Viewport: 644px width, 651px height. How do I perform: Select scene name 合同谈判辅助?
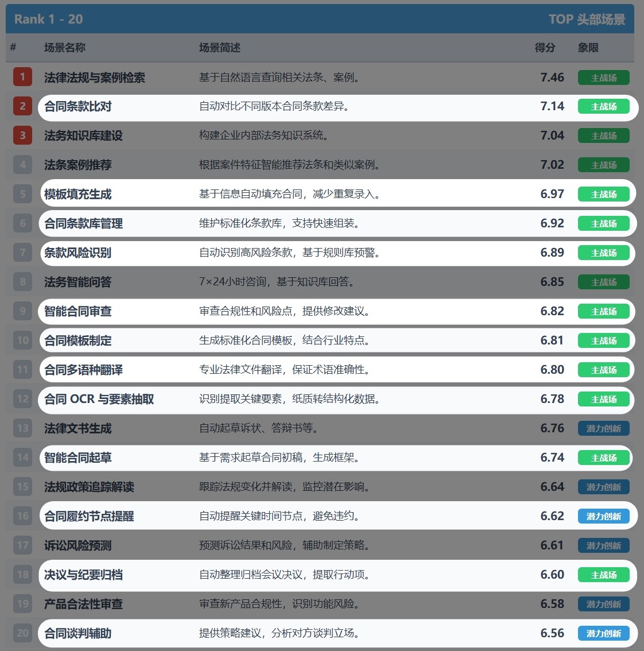tap(78, 634)
